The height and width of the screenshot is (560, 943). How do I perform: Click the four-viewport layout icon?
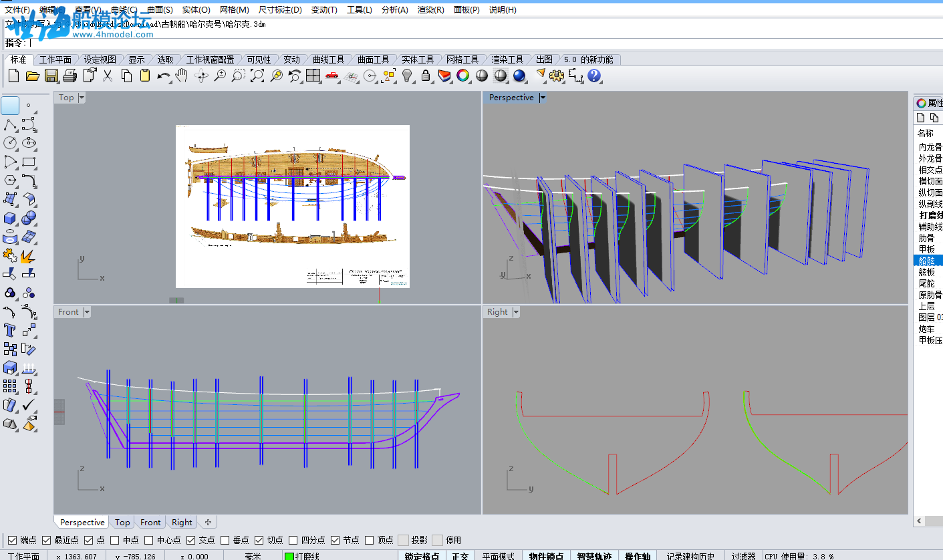click(x=313, y=76)
